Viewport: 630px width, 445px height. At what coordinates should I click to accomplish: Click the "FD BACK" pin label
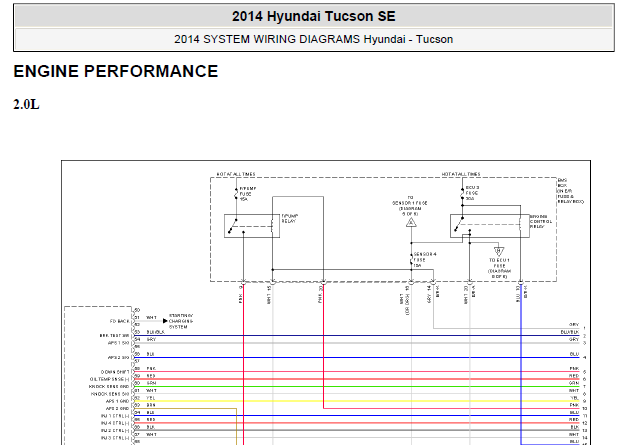(120, 321)
